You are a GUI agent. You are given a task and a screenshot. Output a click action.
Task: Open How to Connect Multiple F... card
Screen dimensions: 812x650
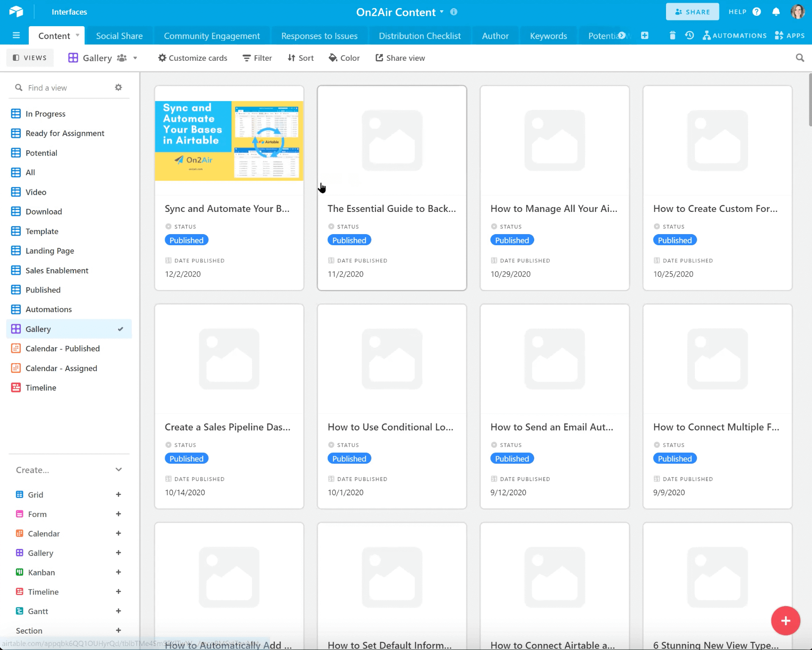click(x=717, y=407)
